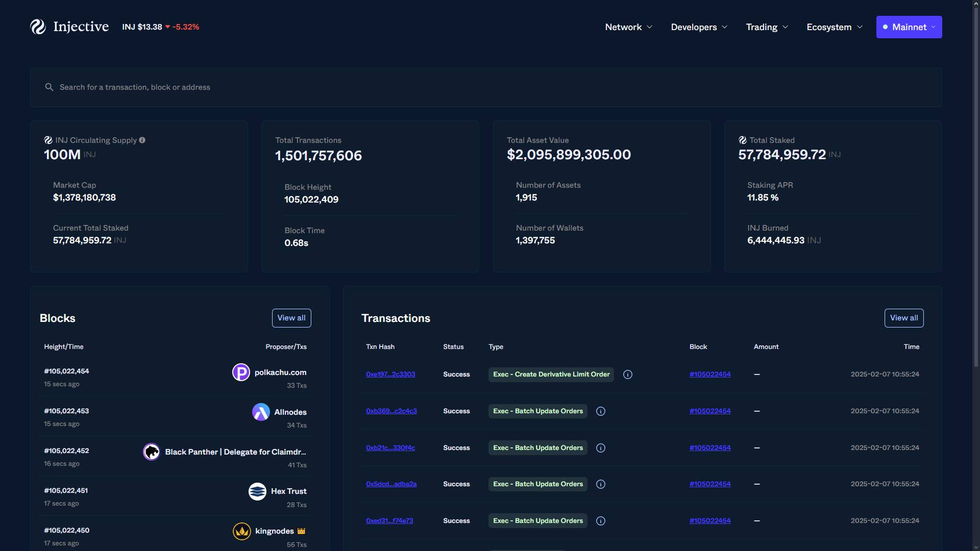Click the Allnodes validator avatar
The height and width of the screenshot is (551, 980).
pyautogui.click(x=261, y=412)
